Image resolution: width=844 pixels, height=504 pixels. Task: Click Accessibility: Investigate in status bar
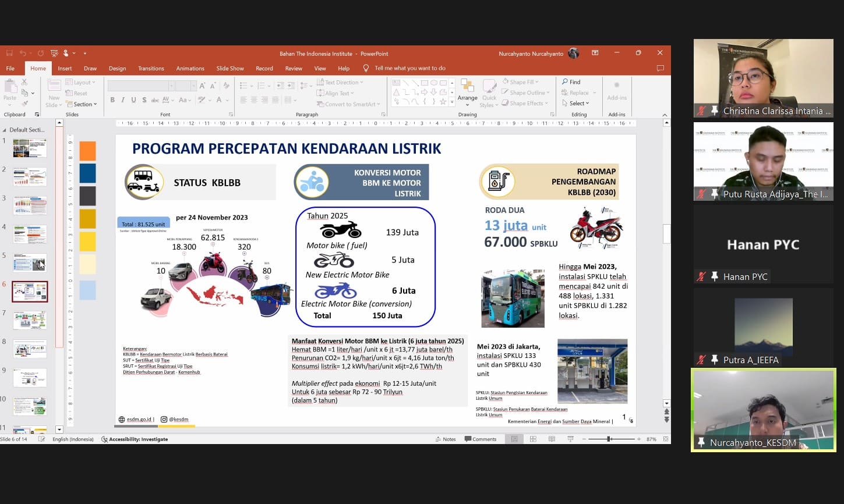coord(135,439)
